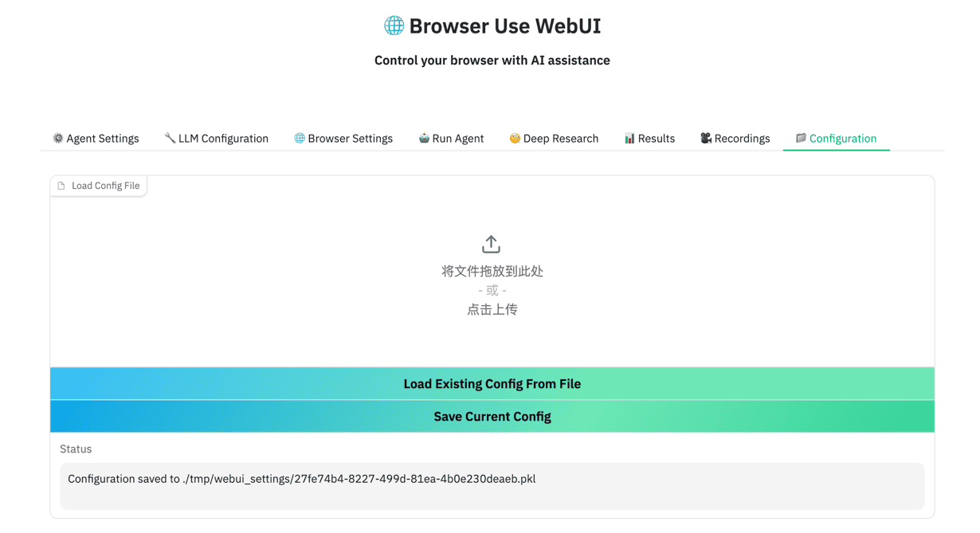Switch to the LLM Configuration tab
Screen dimensions: 980x533
(x=216, y=138)
